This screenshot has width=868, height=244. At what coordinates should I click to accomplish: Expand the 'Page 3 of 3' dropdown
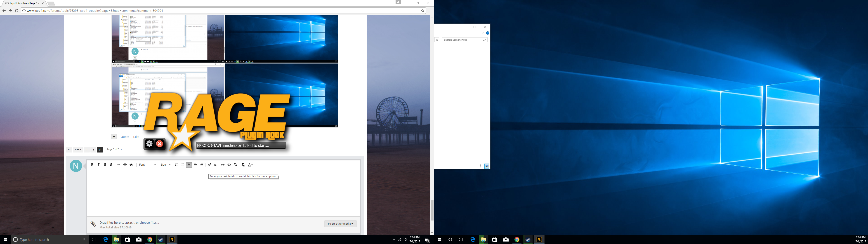[x=114, y=149]
